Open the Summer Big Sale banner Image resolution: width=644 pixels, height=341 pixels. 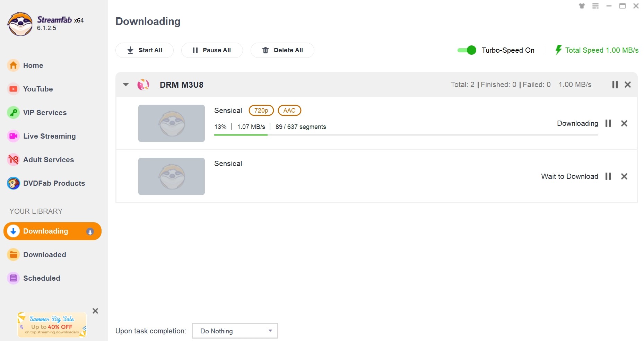[52, 325]
